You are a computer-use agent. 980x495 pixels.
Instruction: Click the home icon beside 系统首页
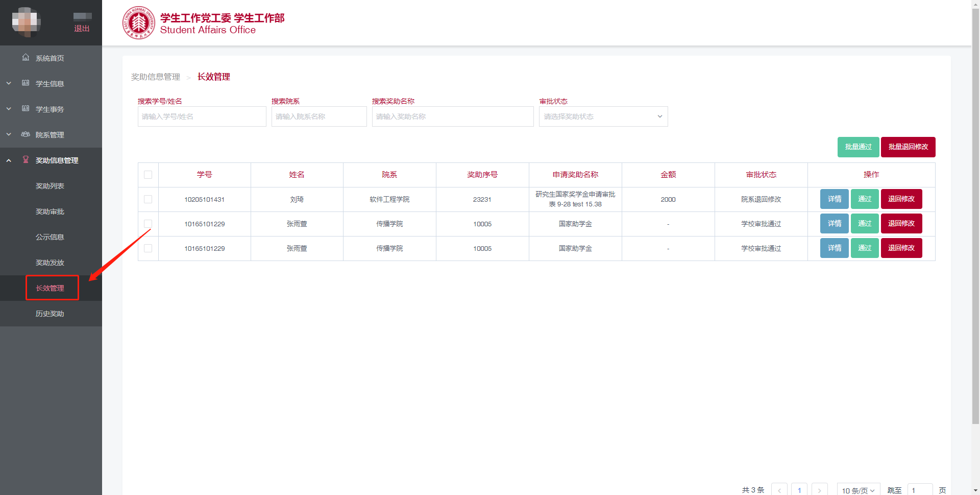(x=26, y=58)
